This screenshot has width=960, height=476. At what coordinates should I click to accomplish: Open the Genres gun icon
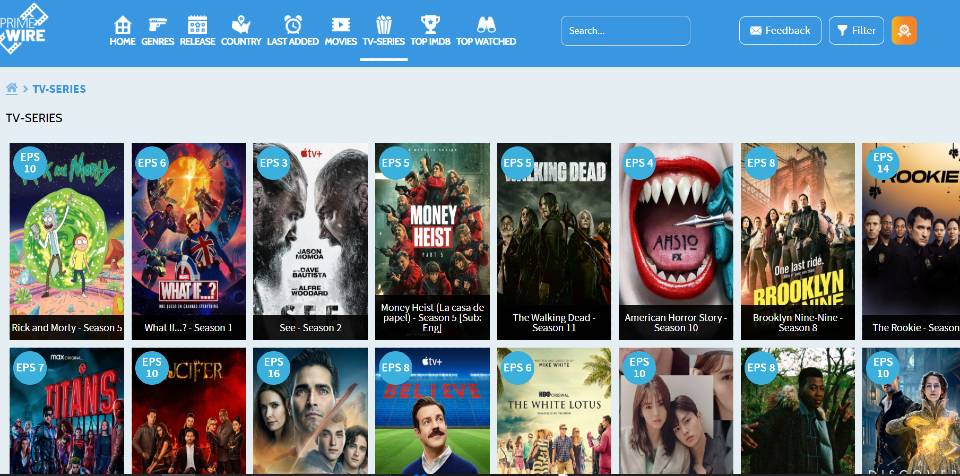click(157, 25)
